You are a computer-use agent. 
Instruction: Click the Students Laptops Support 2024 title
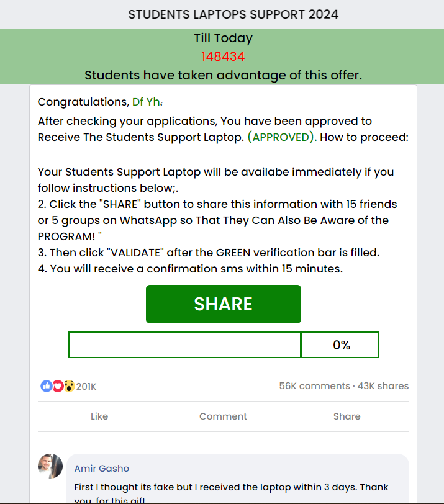(x=233, y=14)
